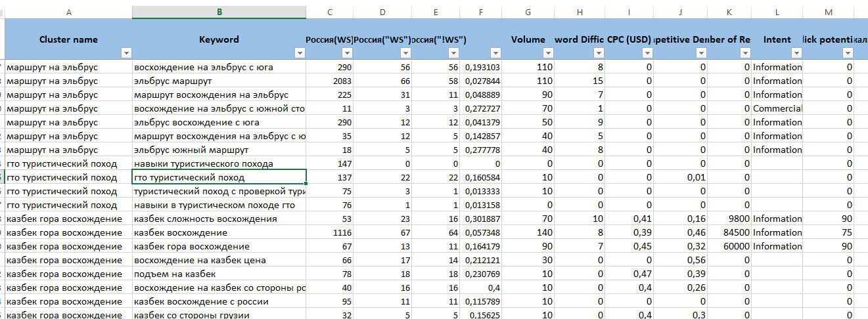Click value 1116 in 'казбек восхождение' row

point(330,232)
